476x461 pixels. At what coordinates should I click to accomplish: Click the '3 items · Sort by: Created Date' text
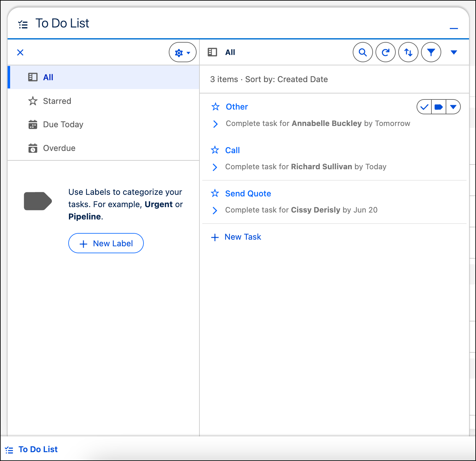coord(269,79)
